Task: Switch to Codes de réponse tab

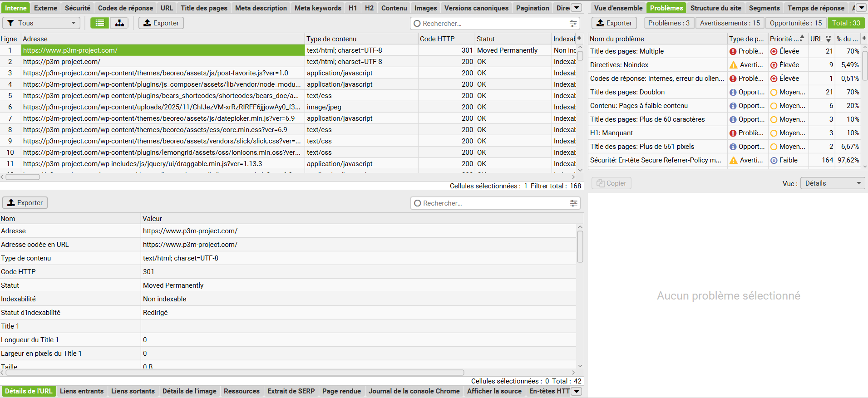Action: click(125, 8)
